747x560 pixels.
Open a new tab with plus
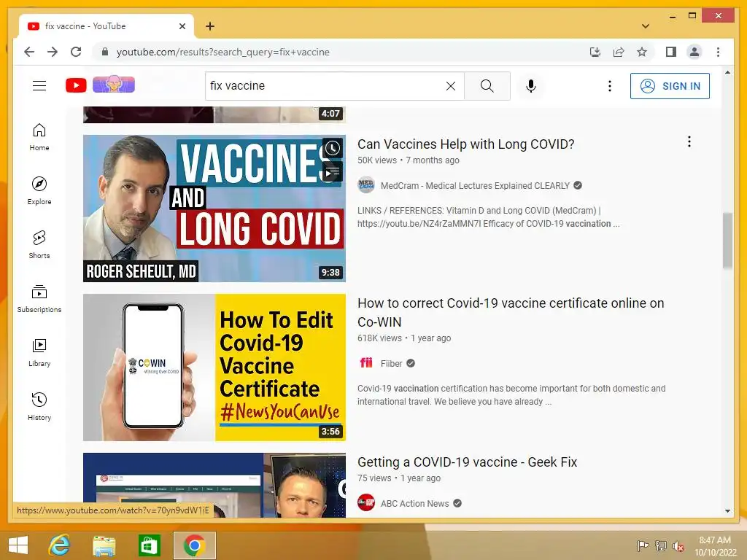pos(209,26)
